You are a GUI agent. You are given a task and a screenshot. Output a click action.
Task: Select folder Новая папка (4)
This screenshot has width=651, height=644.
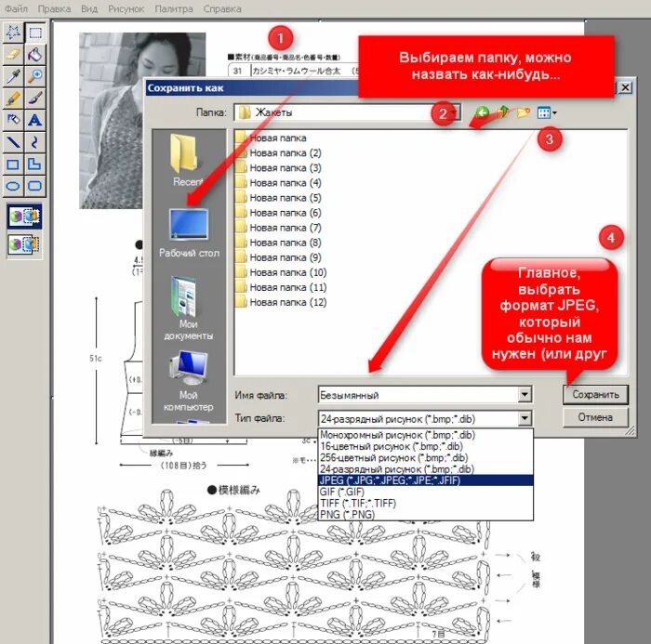pyautogui.click(x=279, y=183)
